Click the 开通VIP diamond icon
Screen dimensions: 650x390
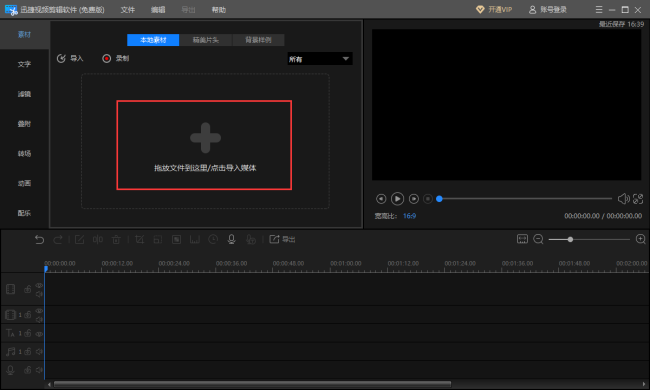click(x=480, y=10)
